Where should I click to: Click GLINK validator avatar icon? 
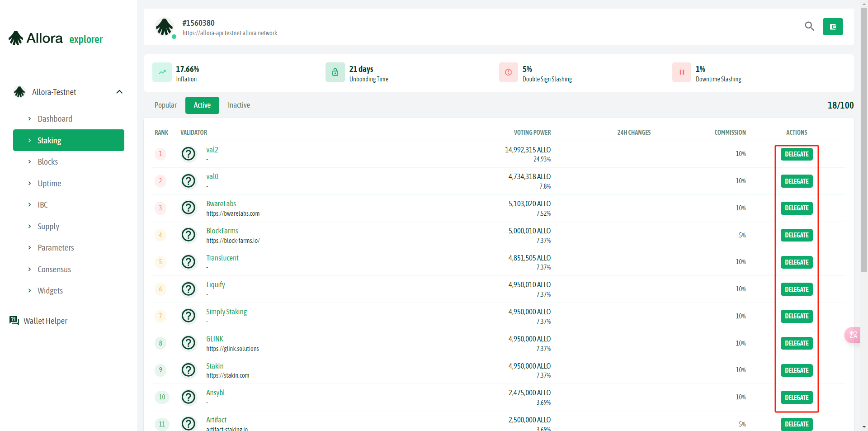(189, 343)
